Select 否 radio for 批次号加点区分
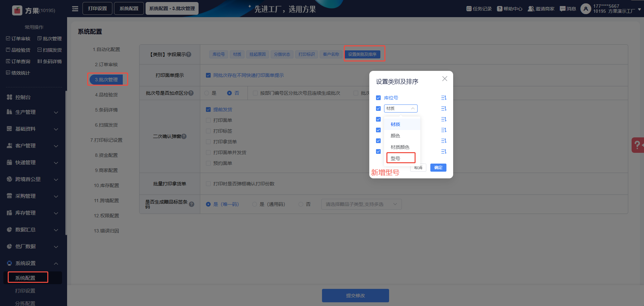This screenshot has width=644, height=306. point(229,93)
